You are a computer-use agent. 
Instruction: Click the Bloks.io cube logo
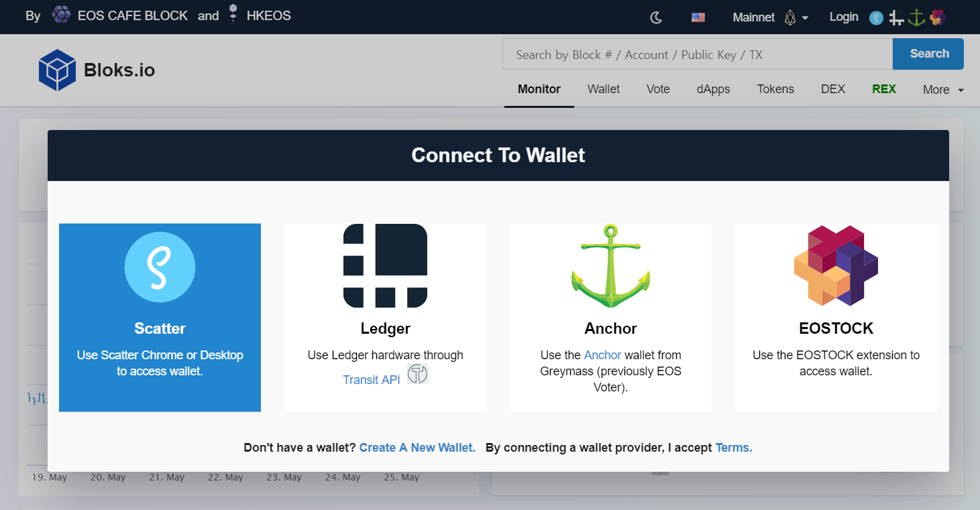[x=57, y=70]
